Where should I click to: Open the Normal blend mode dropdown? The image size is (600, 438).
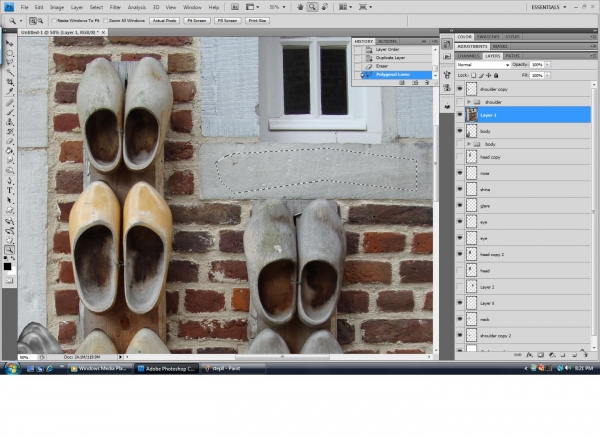coord(483,65)
